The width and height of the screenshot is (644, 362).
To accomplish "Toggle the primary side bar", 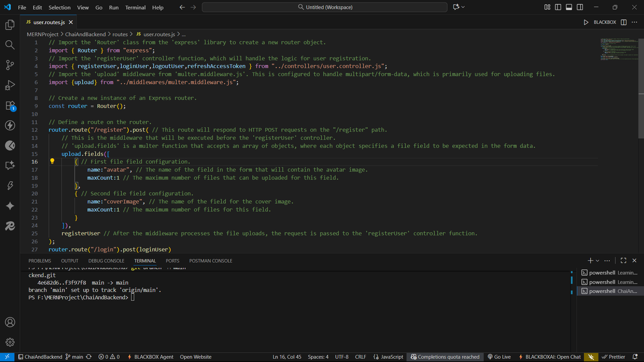I will [x=558, y=8].
